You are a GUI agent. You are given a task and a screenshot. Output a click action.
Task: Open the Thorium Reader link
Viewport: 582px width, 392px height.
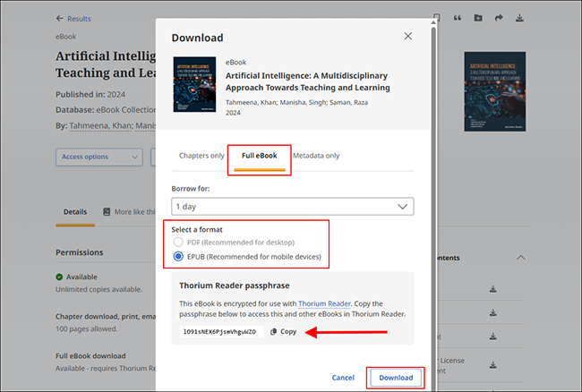point(324,303)
